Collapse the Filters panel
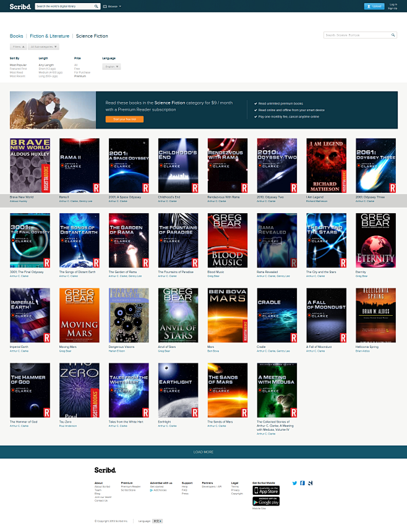 [x=19, y=47]
